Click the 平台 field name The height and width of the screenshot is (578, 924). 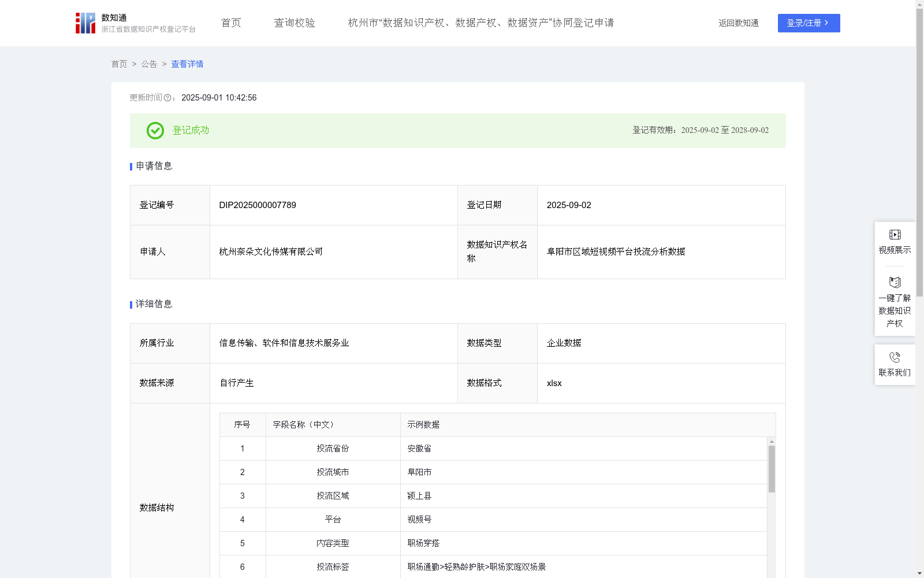[333, 520]
